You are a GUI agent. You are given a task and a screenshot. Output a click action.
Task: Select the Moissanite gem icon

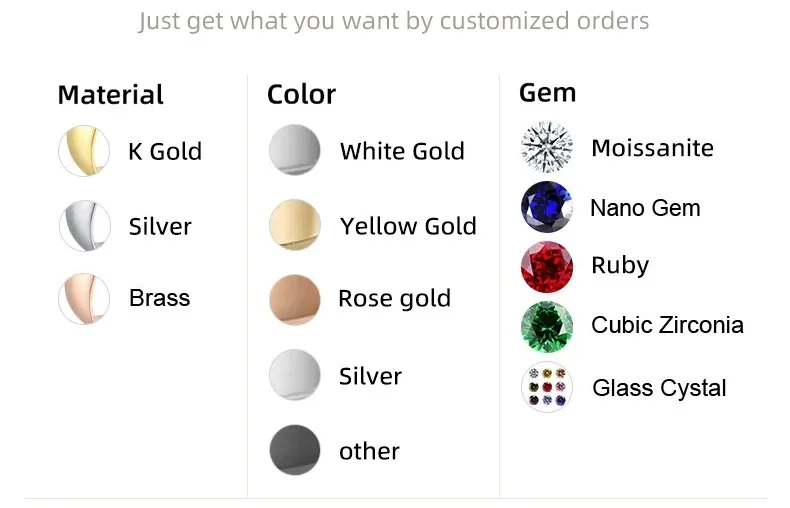click(546, 148)
